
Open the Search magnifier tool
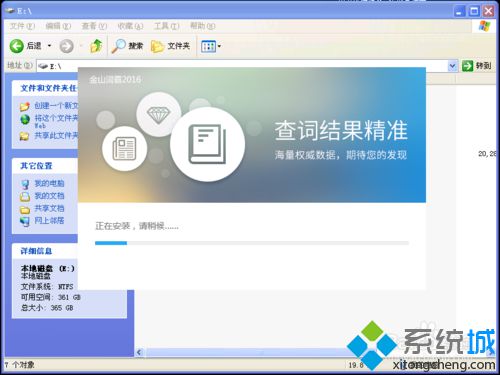click(118, 46)
